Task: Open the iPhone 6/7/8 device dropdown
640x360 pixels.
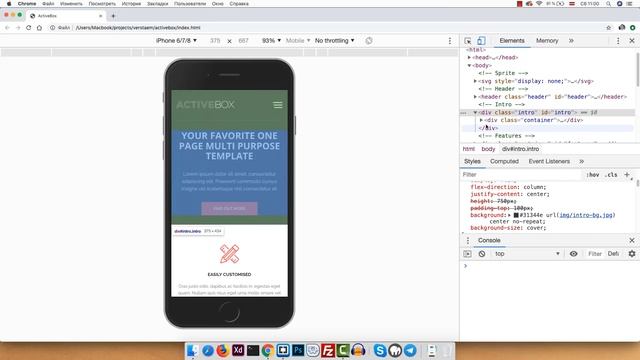Action: coord(176,40)
